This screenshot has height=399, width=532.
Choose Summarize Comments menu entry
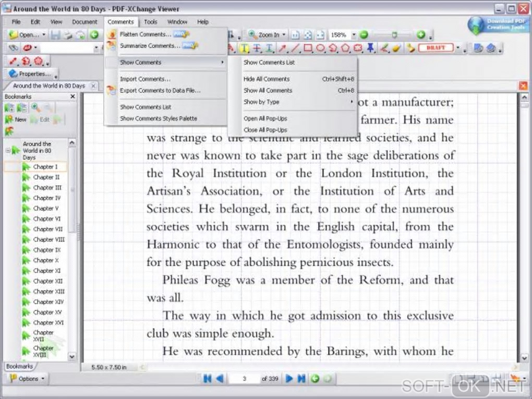[166, 46]
